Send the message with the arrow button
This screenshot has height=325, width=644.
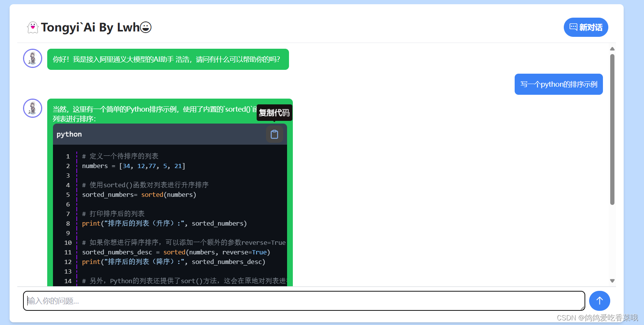599,301
